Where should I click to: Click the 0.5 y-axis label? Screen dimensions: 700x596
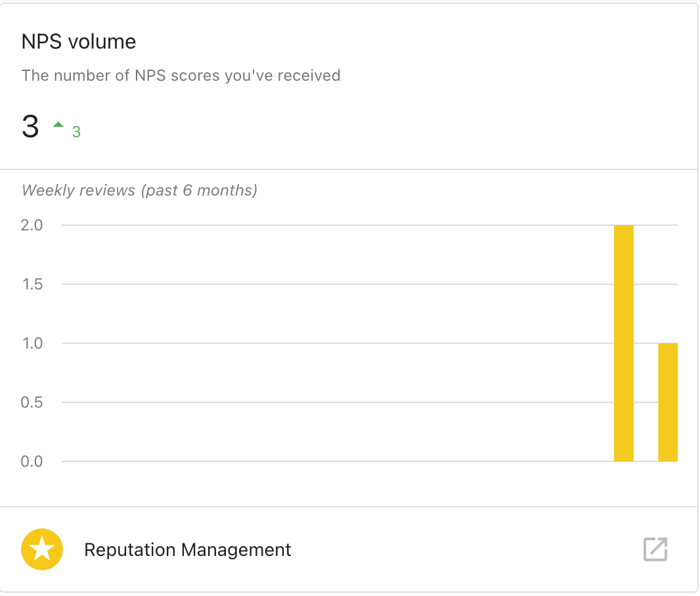click(x=32, y=402)
